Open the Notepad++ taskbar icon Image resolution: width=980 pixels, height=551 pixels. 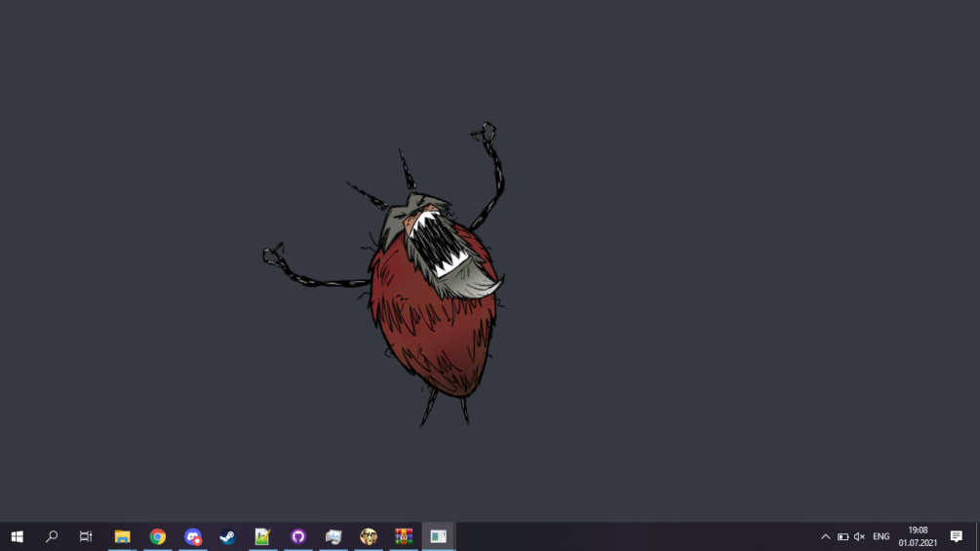click(262, 536)
